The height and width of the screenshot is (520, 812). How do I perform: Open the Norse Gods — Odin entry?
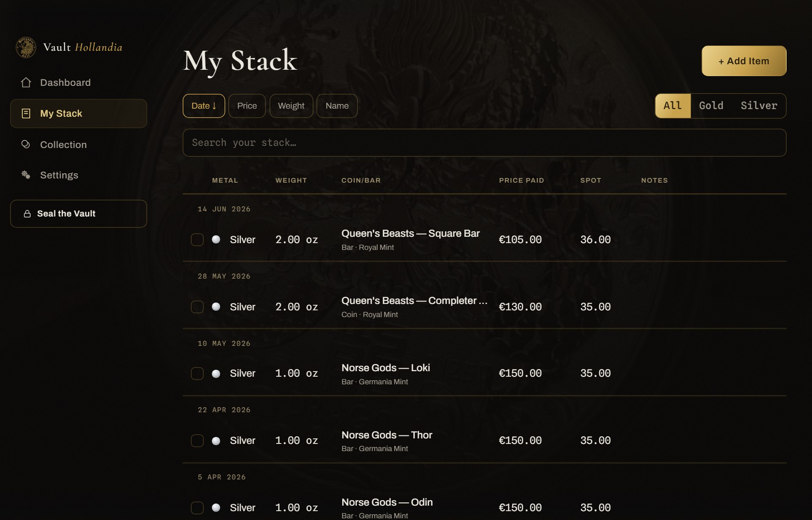click(387, 502)
